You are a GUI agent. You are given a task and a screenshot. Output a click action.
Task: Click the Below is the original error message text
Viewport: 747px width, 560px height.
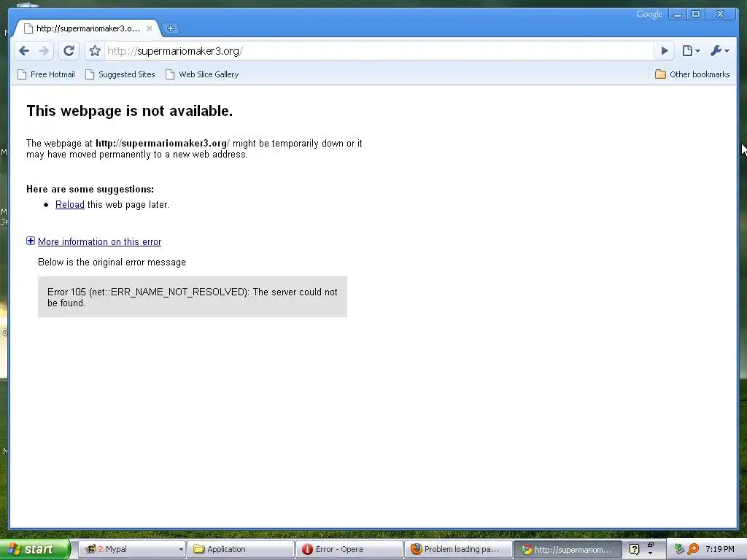click(x=112, y=262)
